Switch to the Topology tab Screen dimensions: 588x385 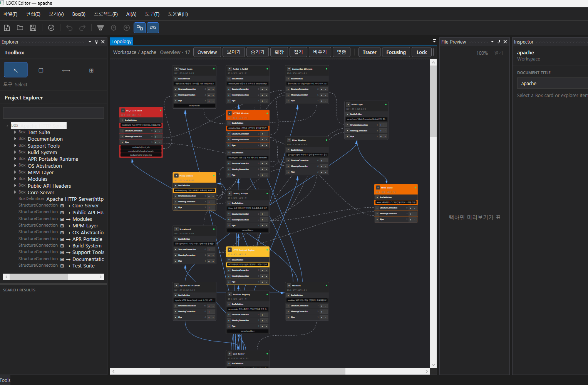point(122,41)
